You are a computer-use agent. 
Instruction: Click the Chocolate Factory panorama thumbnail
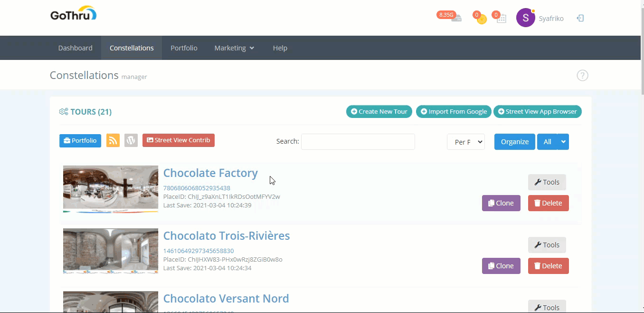[111, 189]
